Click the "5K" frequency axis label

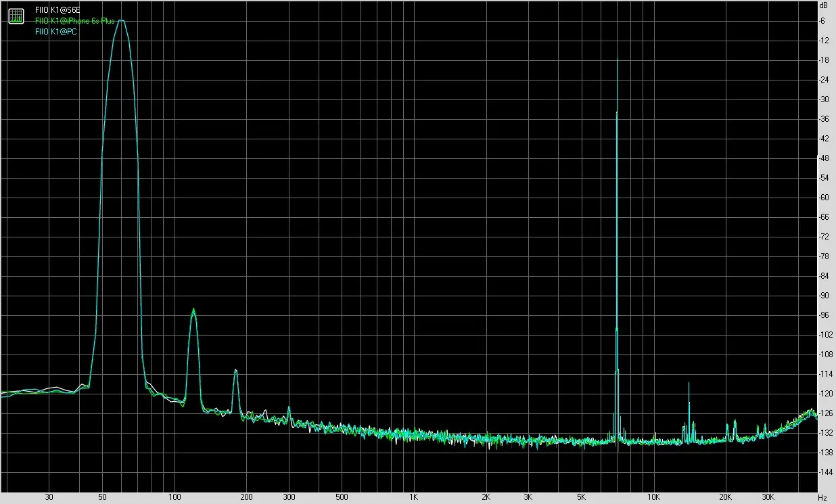click(582, 497)
